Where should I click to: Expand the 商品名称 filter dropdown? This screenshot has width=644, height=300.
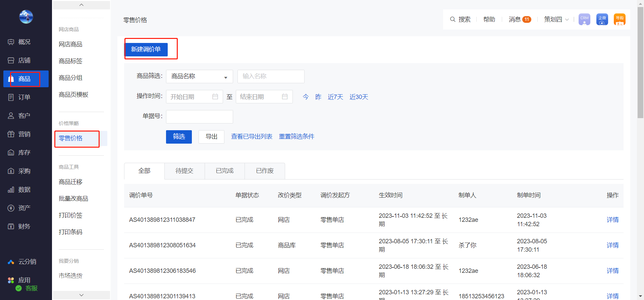200,77
